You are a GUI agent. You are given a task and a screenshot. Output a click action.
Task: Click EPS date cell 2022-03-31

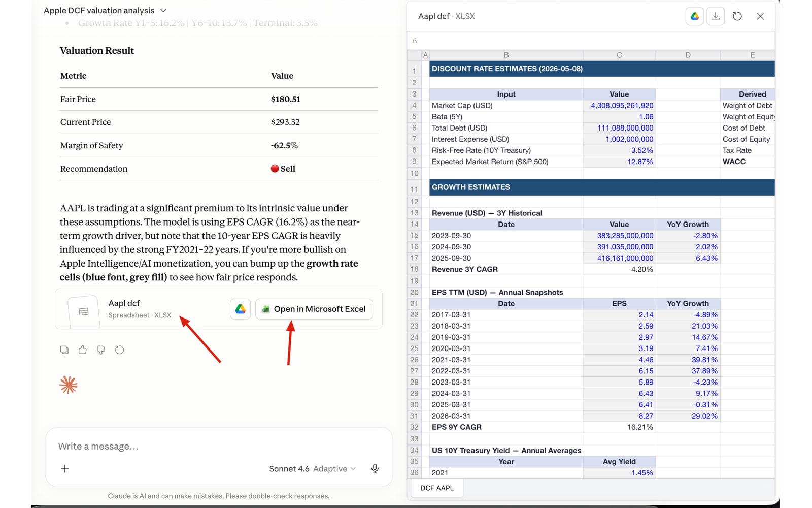(506, 371)
